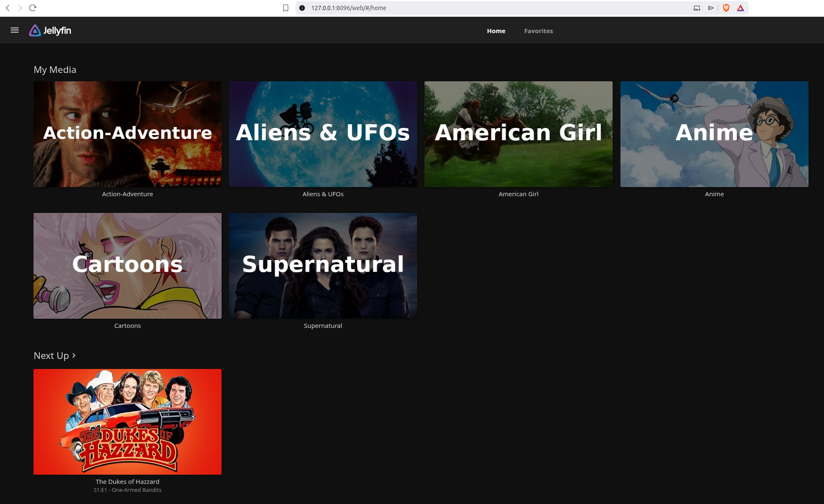
Task: Open the hamburger navigation menu
Action: pyautogui.click(x=15, y=30)
